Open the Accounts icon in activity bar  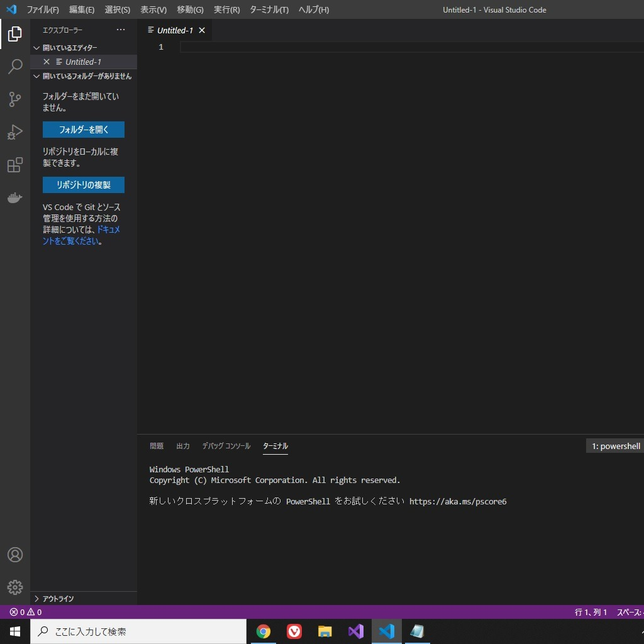pos(15,555)
